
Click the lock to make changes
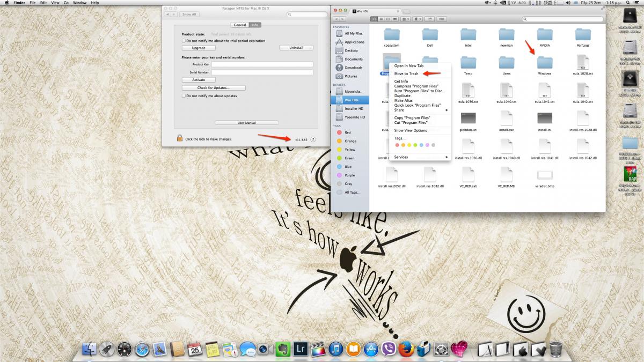point(180,138)
